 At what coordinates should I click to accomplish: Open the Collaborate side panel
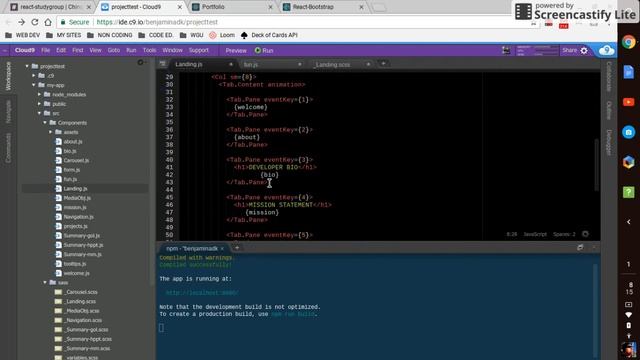click(x=609, y=77)
